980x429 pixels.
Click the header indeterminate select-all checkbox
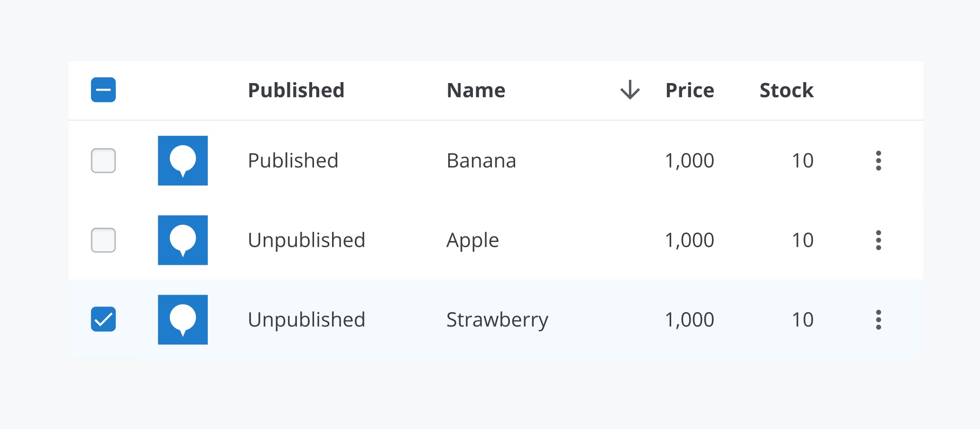point(103,90)
